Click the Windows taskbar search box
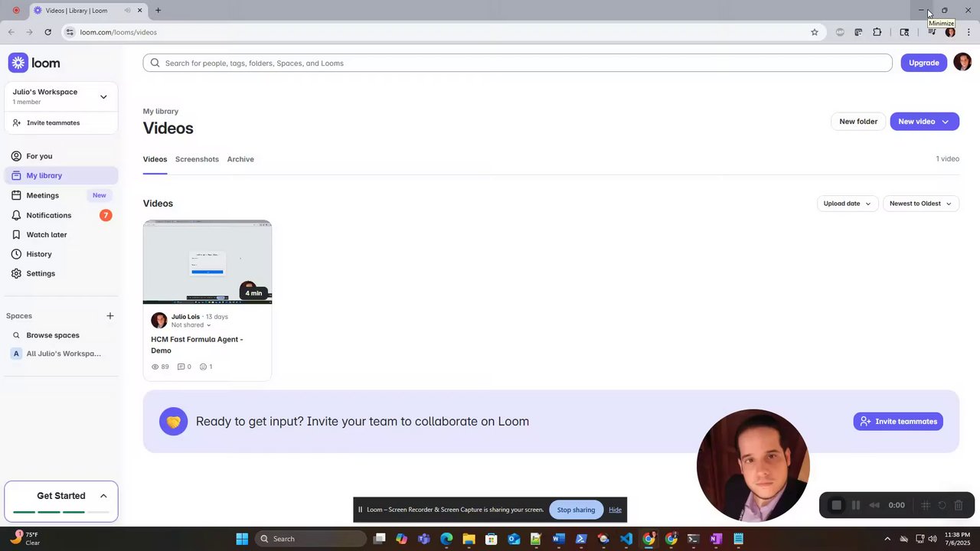The height and width of the screenshot is (551, 980). point(311,539)
